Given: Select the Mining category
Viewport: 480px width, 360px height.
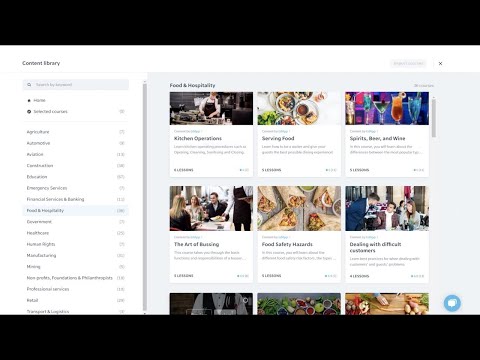Looking at the screenshot, I should tap(75, 267).
